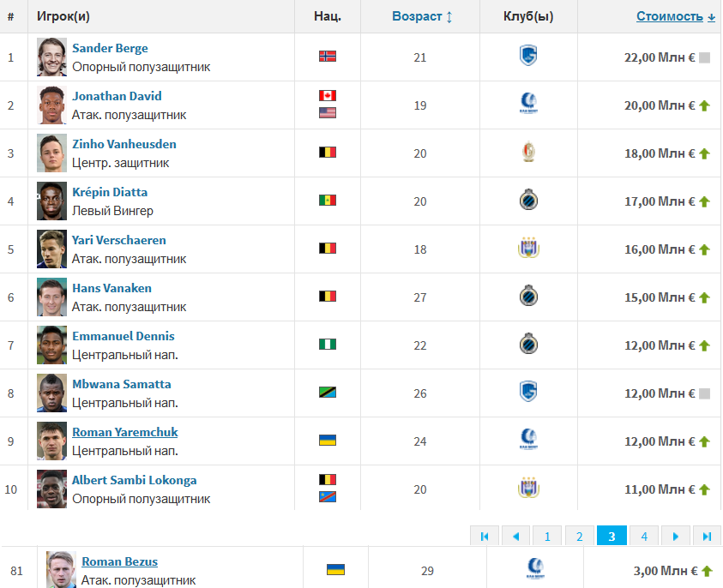Viewport: 723px width, 588px height.
Task: Click Genk club crest beside Sander Berge
Action: point(528,57)
